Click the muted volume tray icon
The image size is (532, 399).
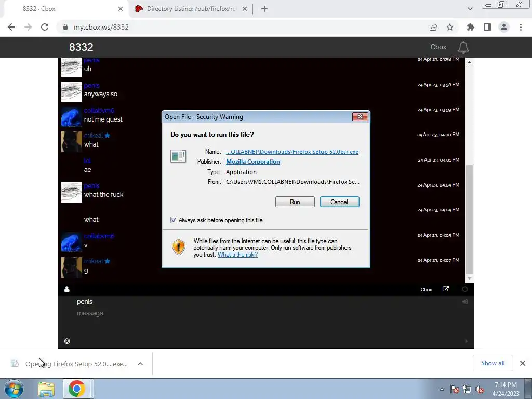[x=480, y=390]
